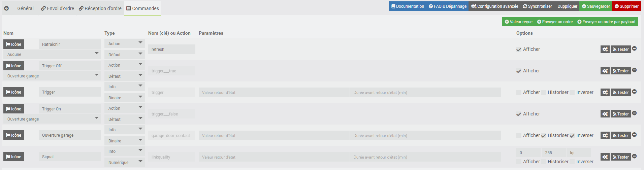Screen dimensions: 644x170
Task: Click the back arrow icon
Action: pos(6,8)
